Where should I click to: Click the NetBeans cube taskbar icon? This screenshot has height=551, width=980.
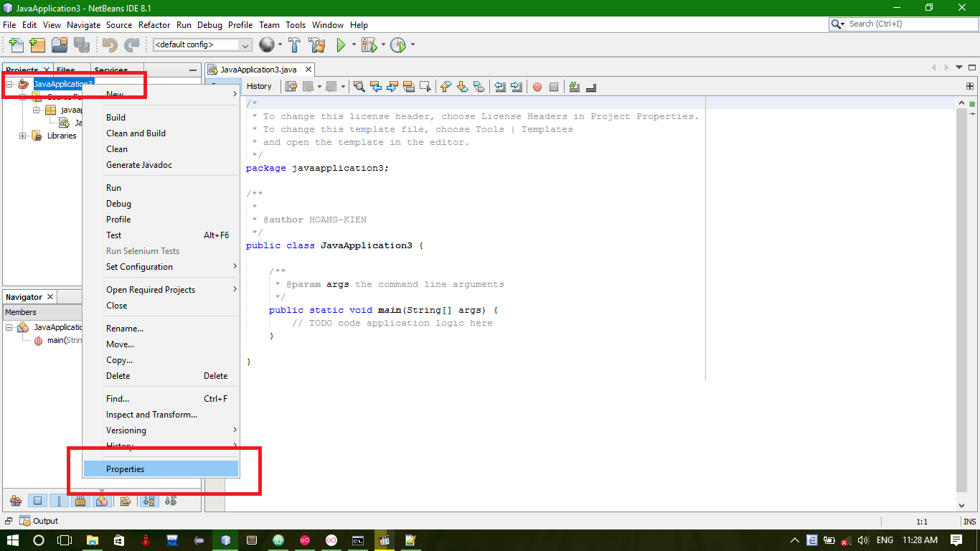click(225, 540)
